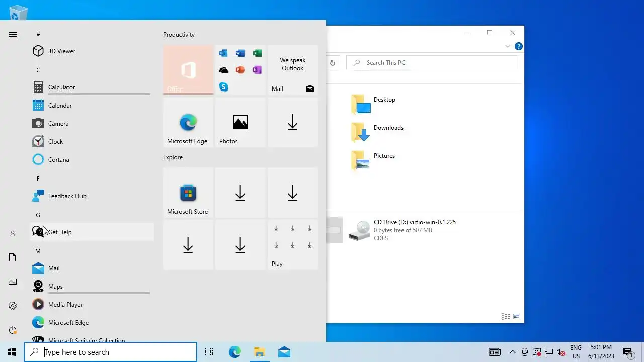
Task: Switch File Explorer to large icons view
Action: point(517,317)
